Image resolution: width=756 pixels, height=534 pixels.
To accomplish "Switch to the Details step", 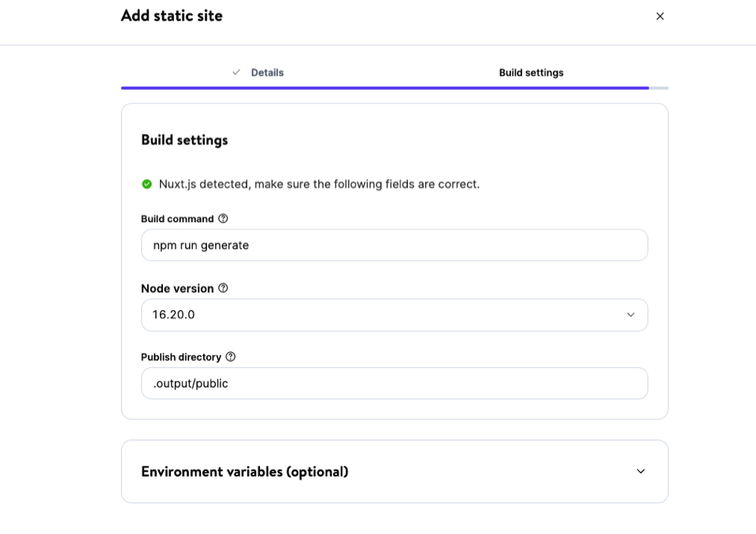I will click(268, 72).
